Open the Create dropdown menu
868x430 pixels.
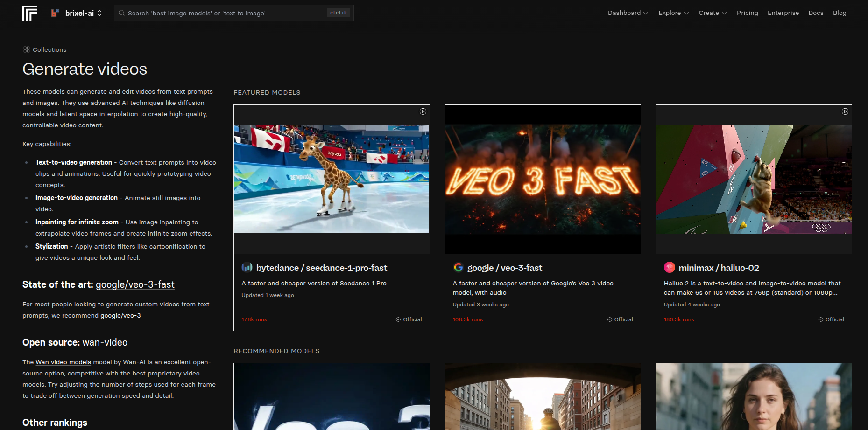pyautogui.click(x=712, y=13)
